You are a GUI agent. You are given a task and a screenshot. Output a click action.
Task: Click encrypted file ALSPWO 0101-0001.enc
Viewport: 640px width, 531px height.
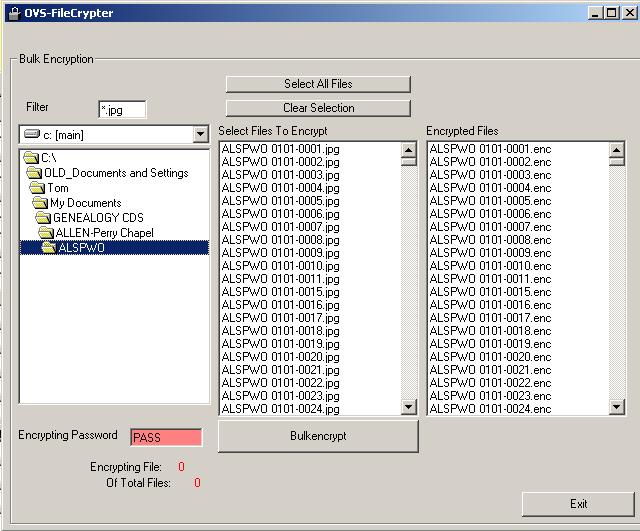click(x=490, y=149)
